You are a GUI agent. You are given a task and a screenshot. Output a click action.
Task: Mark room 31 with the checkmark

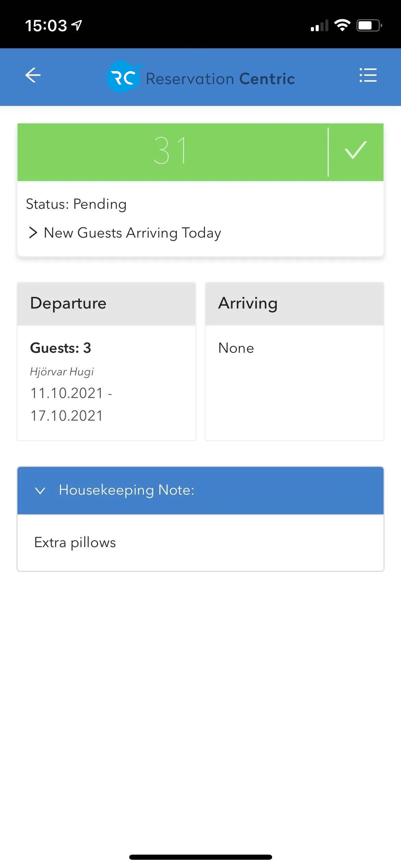click(x=356, y=150)
